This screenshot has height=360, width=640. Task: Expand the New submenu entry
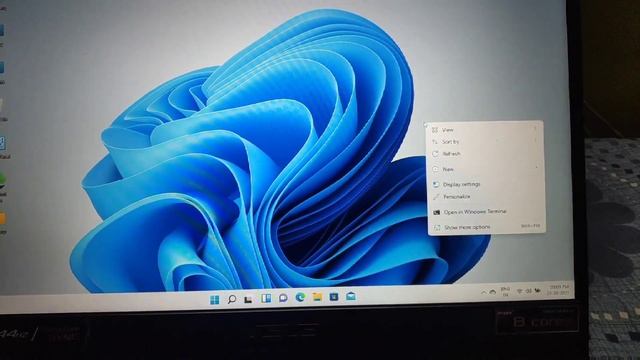tap(486, 169)
